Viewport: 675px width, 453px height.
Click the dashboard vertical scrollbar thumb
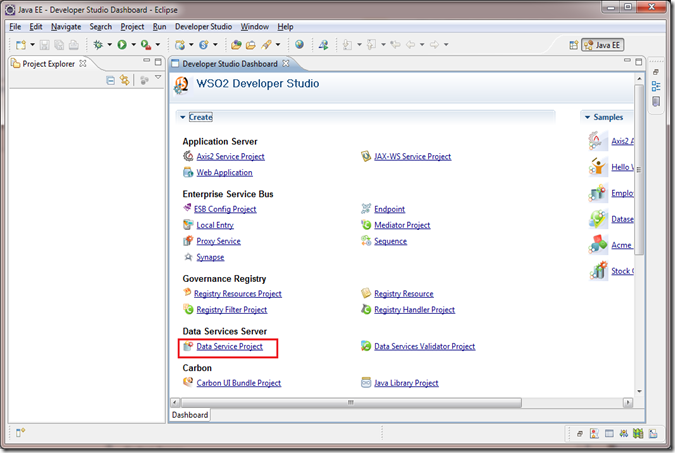639,169
